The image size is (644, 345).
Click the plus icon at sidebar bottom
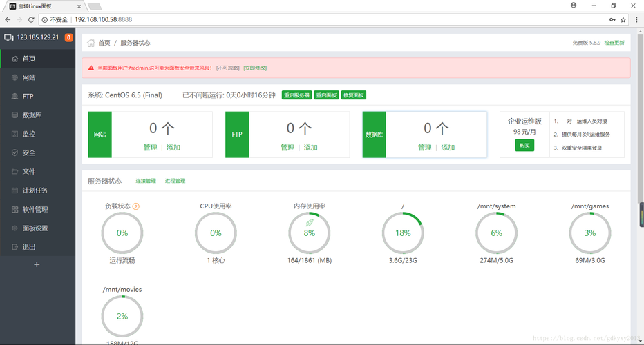37,264
